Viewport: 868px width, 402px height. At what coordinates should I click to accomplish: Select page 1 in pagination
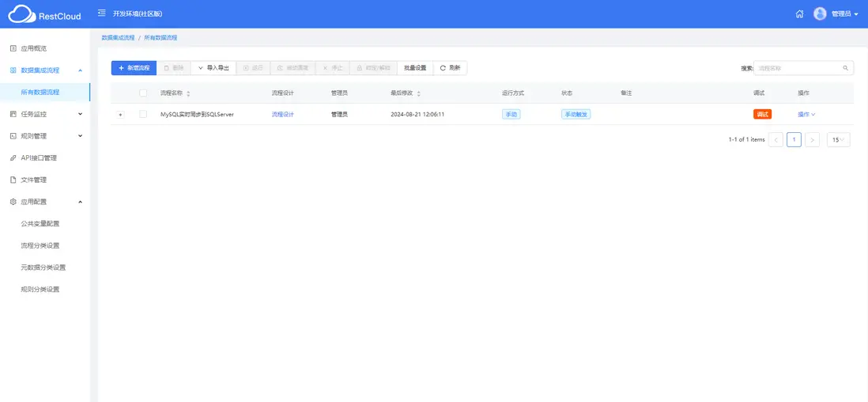(x=794, y=140)
